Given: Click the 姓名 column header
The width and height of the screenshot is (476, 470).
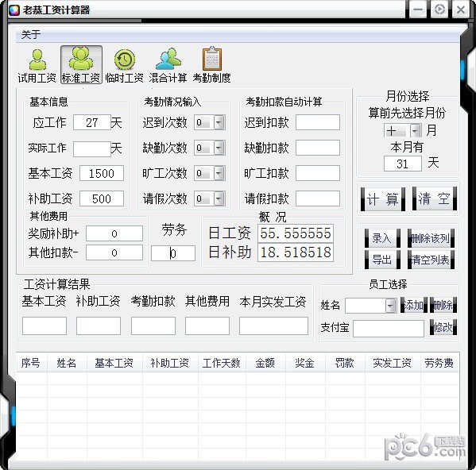Looking at the screenshot, I should [x=67, y=363].
